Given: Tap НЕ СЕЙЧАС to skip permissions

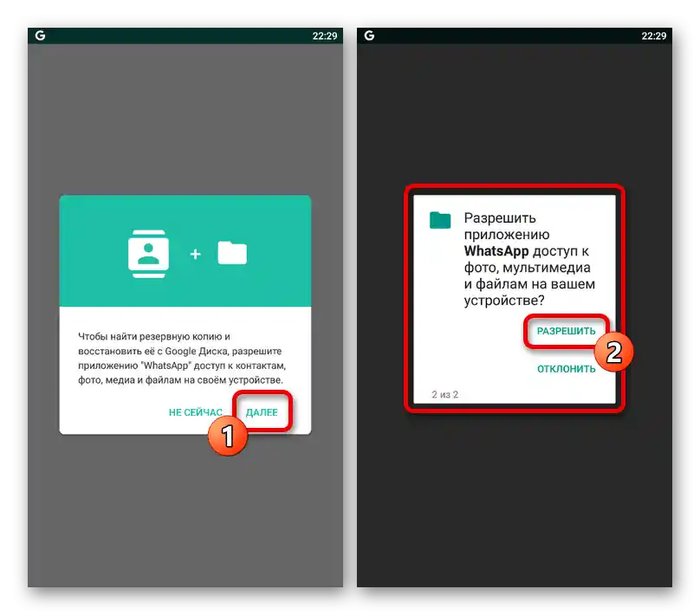Looking at the screenshot, I should 196,412.
